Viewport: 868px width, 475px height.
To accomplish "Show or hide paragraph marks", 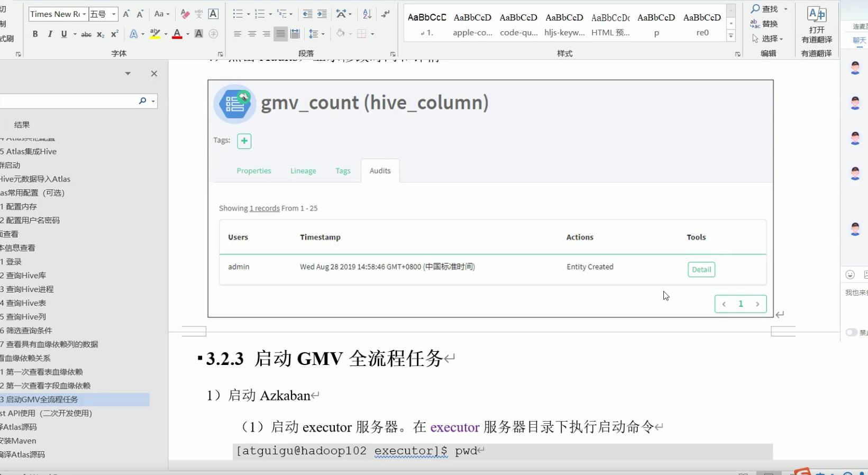I will (386, 14).
